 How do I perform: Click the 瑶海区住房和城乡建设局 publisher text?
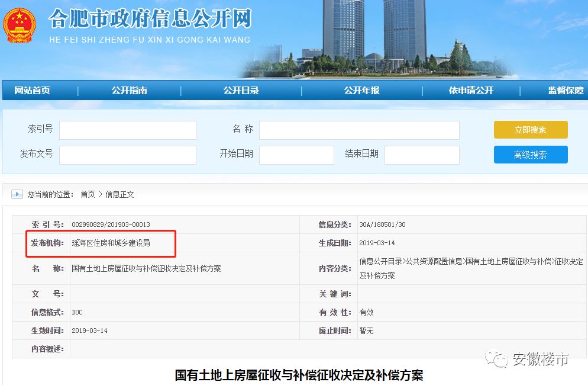pyautogui.click(x=111, y=243)
